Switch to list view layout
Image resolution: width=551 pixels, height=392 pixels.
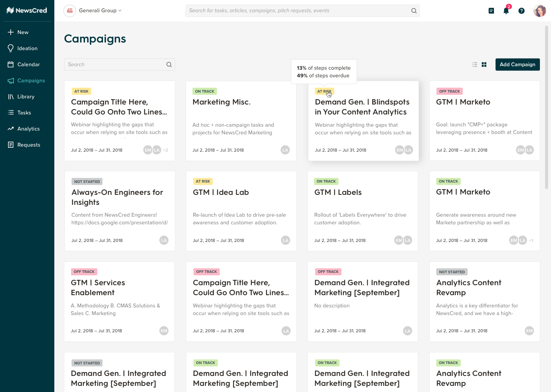pos(474,65)
